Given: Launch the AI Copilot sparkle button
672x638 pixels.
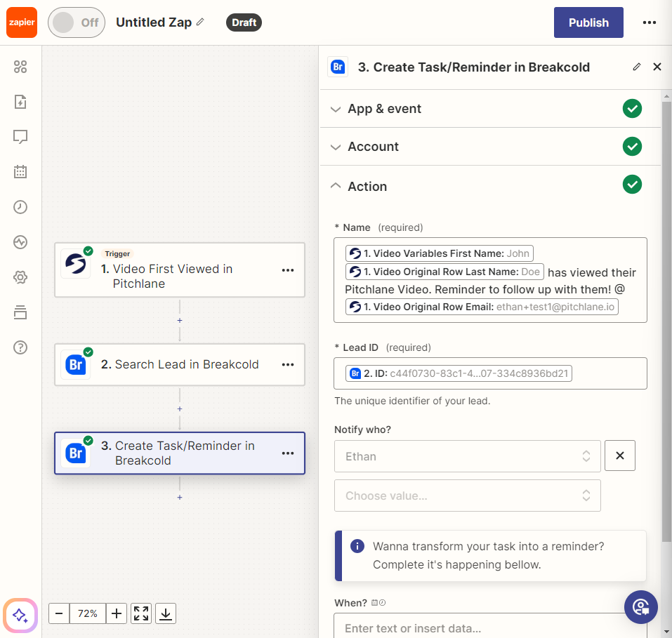Looking at the screenshot, I should click(20, 616).
